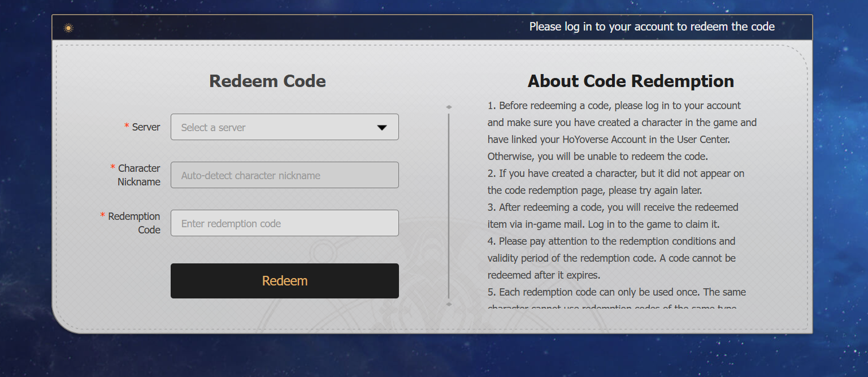Click the bottom diamond of the vertical divider
The height and width of the screenshot is (377, 868).
click(x=449, y=304)
